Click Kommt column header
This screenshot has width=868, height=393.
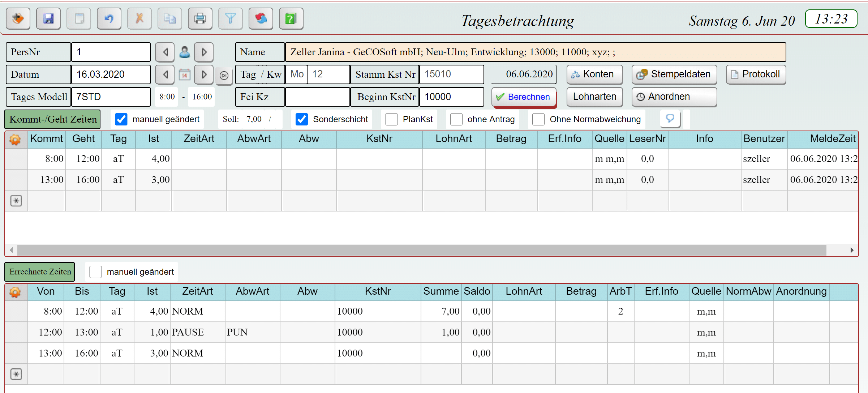point(47,139)
